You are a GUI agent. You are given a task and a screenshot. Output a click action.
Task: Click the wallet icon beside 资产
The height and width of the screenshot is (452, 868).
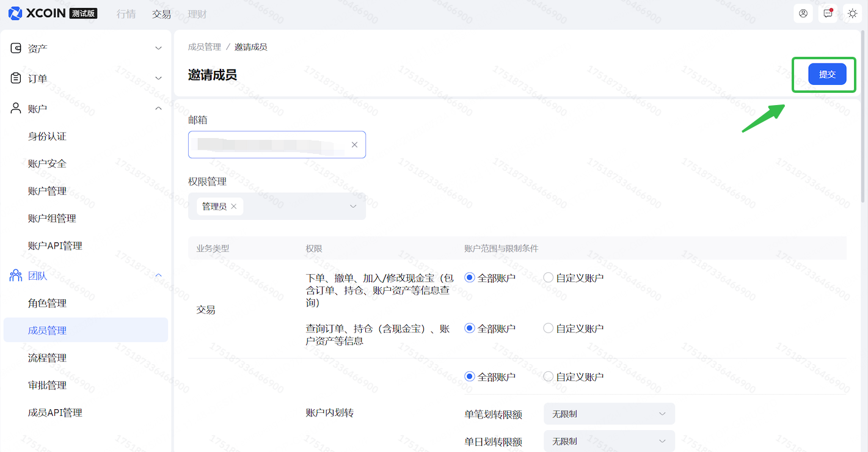[16, 48]
